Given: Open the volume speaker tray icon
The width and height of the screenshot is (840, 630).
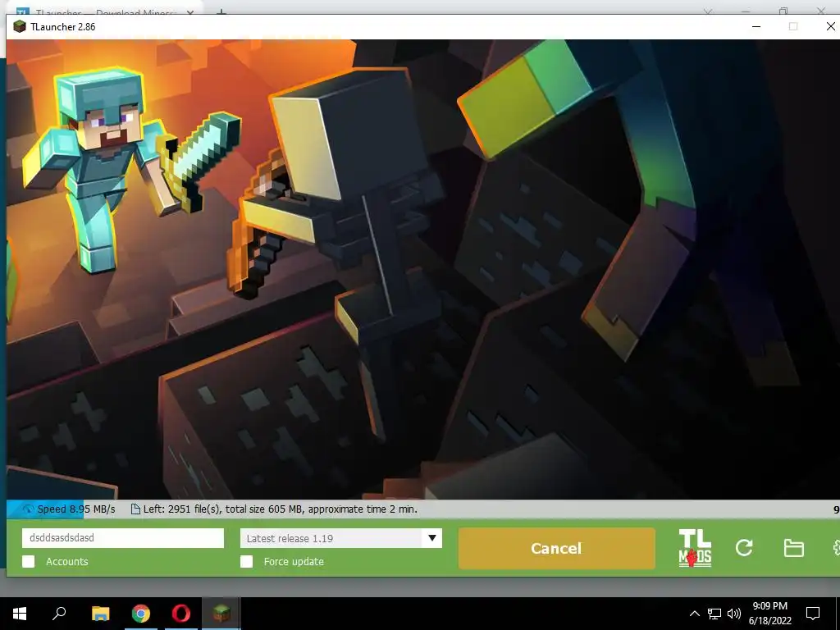Looking at the screenshot, I should (x=734, y=614).
